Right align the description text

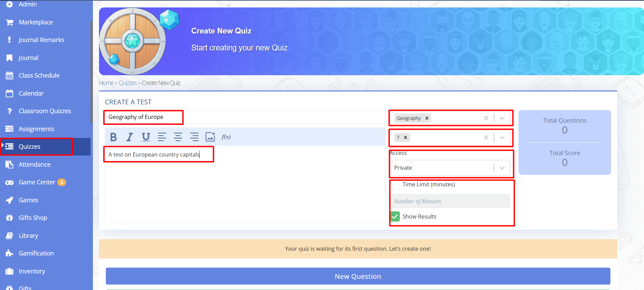194,137
